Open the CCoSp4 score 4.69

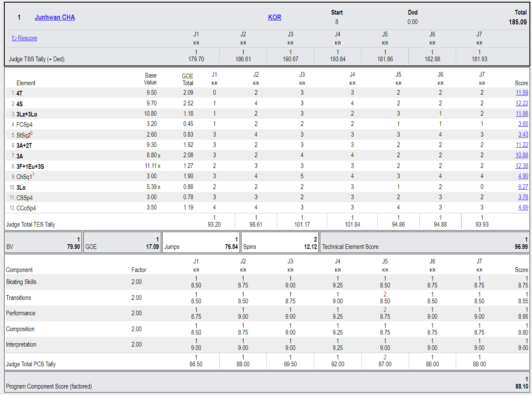(x=523, y=207)
